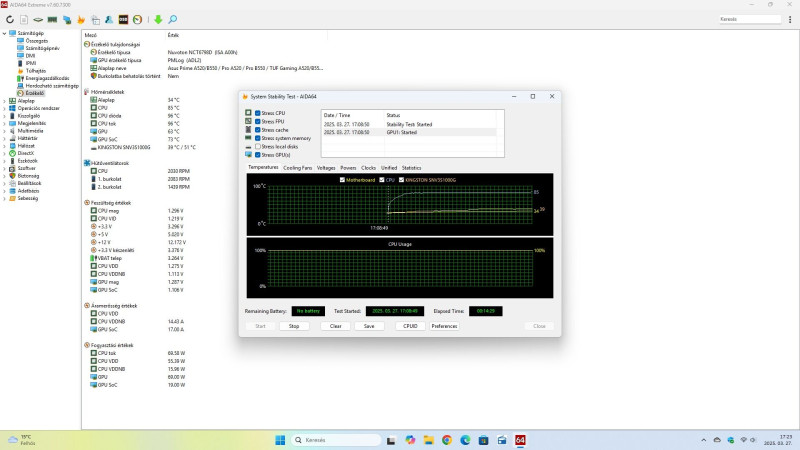The width and height of the screenshot is (800, 450).
Task: Toggle the Stress GPU(s) checkbox
Action: pyautogui.click(x=258, y=155)
